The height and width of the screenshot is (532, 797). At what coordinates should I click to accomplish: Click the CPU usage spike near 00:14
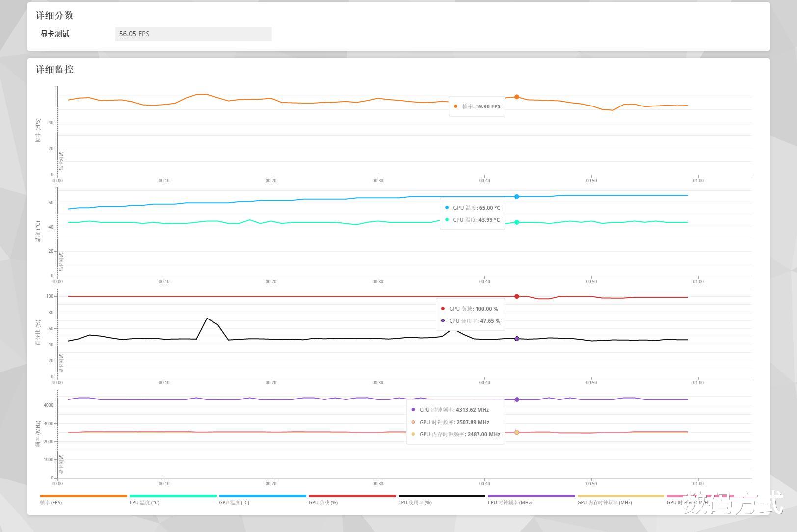coord(207,319)
